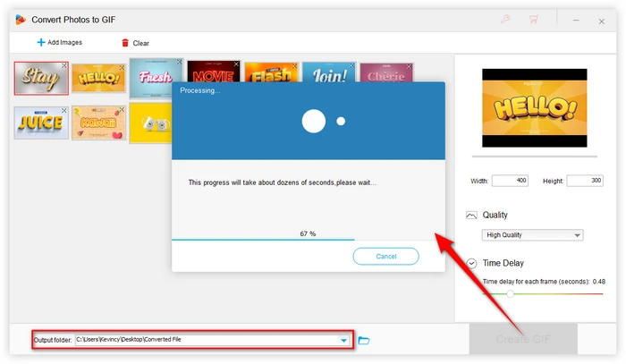The height and width of the screenshot is (364, 626).
Task: Click the trash can icon beside Clear
Action: coord(125,43)
